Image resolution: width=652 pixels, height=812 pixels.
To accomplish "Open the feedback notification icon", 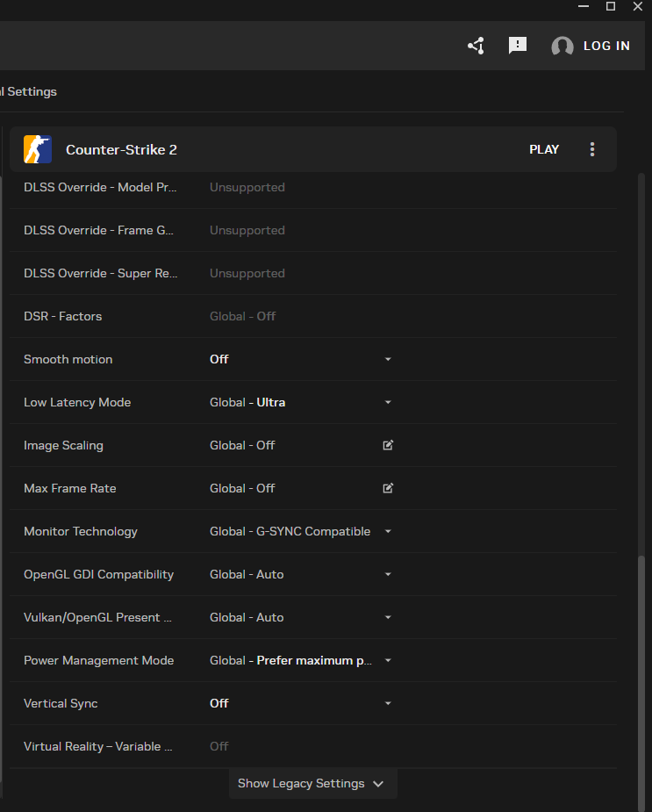I will (x=518, y=46).
